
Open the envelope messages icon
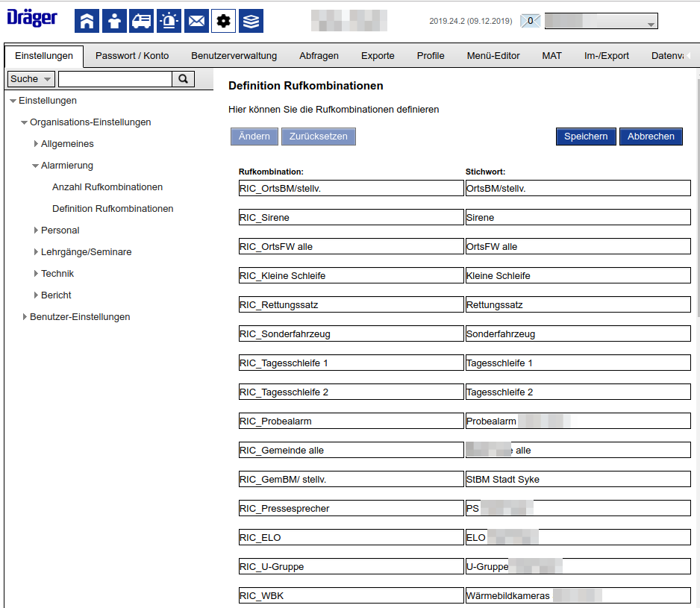196,21
